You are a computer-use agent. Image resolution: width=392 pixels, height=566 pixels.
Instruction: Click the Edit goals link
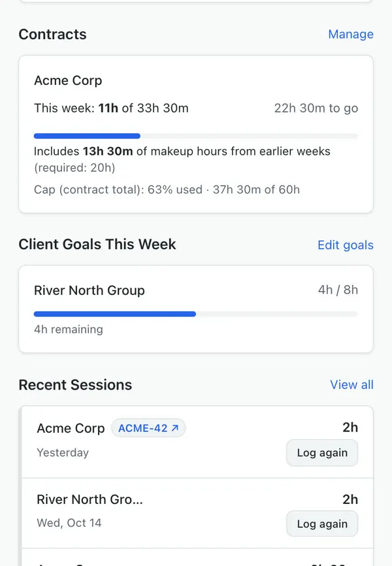tap(346, 244)
